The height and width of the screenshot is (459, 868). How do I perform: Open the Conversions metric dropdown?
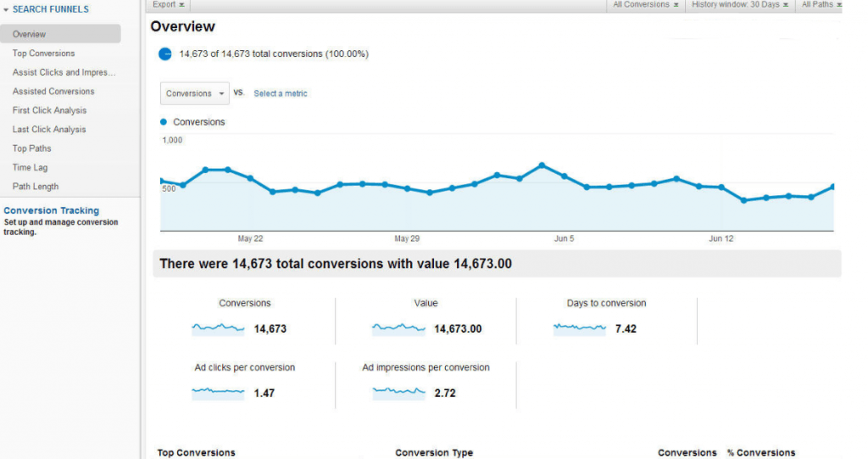coord(195,93)
